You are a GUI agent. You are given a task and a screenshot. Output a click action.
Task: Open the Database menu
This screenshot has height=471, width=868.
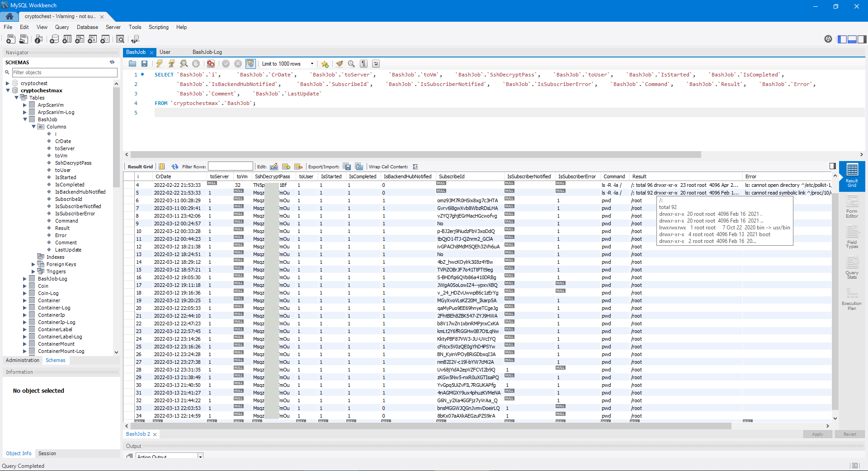(87, 27)
